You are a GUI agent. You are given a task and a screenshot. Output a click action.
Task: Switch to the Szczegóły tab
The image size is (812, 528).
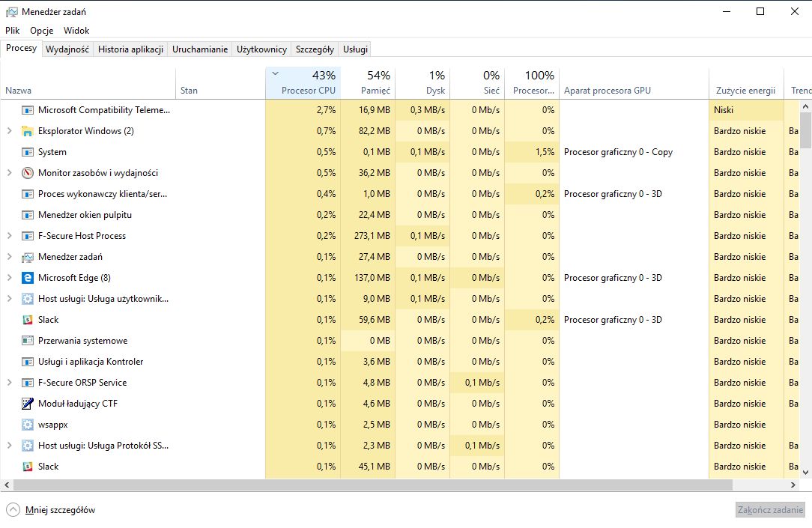pos(315,49)
